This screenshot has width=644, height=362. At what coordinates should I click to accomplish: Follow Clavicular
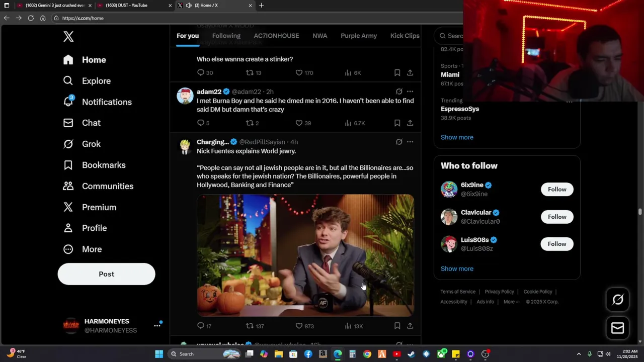pos(557,217)
